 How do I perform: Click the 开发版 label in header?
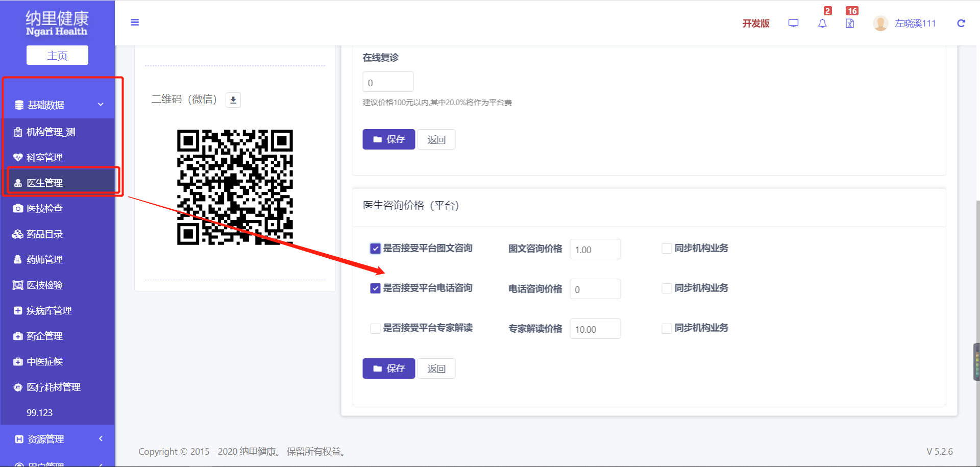[756, 23]
